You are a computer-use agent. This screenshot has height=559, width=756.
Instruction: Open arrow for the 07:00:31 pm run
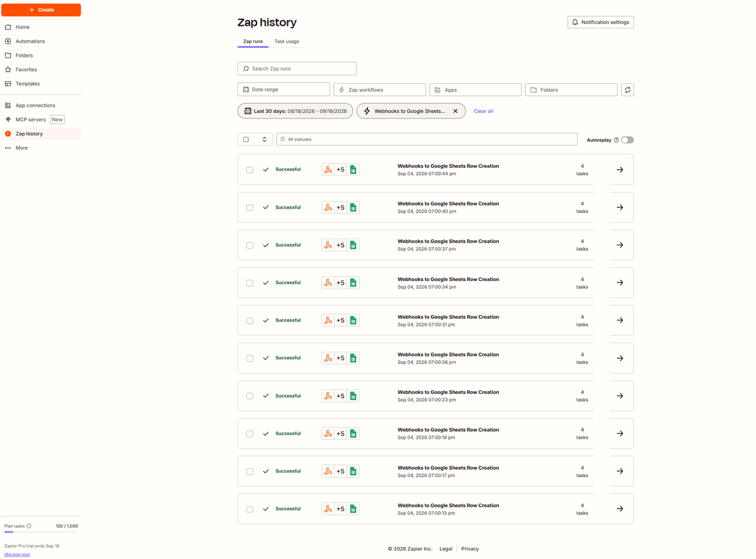(x=620, y=320)
